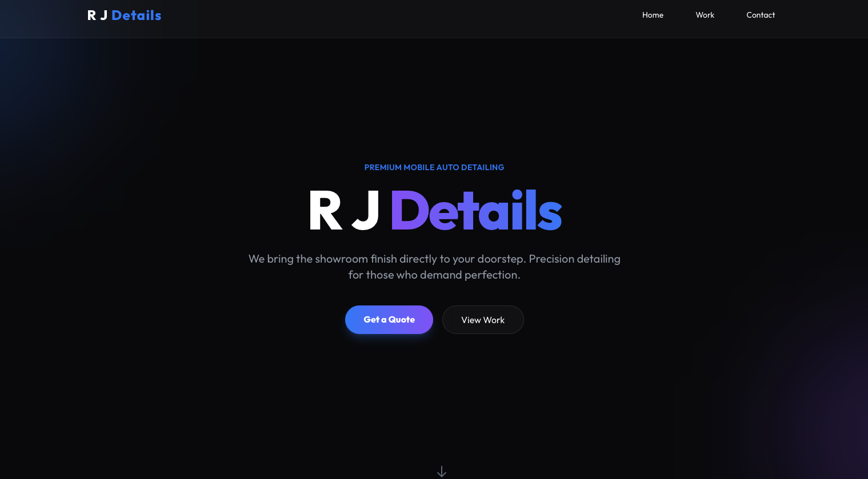This screenshot has width=868, height=479.
Task: Click blue "Details" in navbar logo
Action: (x=136, y=15)
